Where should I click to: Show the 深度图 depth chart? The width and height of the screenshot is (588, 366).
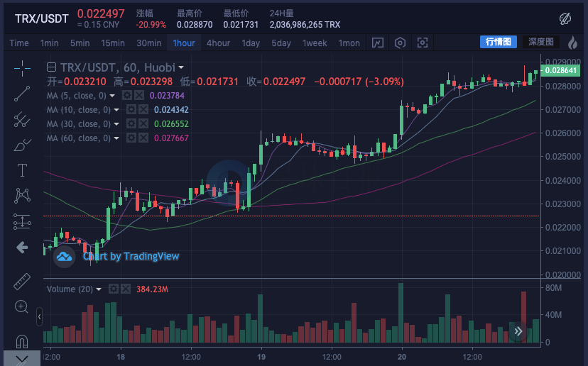[x=541, y=42]
